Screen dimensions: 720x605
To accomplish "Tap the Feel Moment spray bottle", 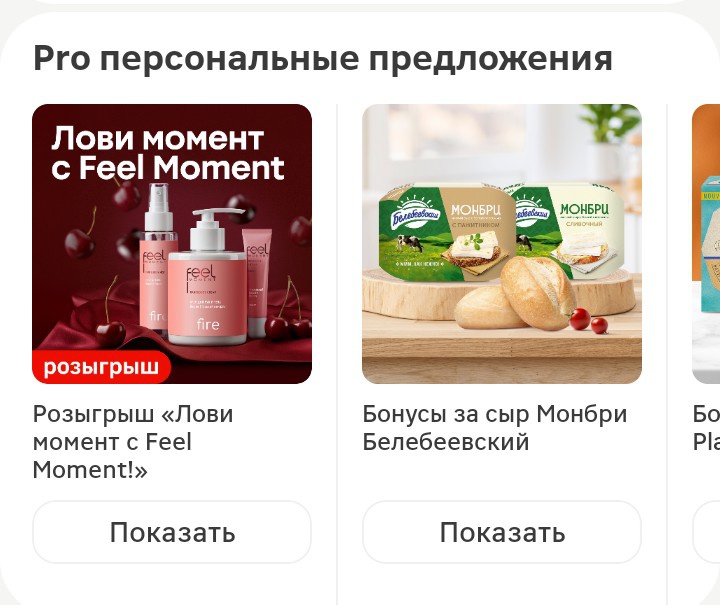I will [158, 255].
